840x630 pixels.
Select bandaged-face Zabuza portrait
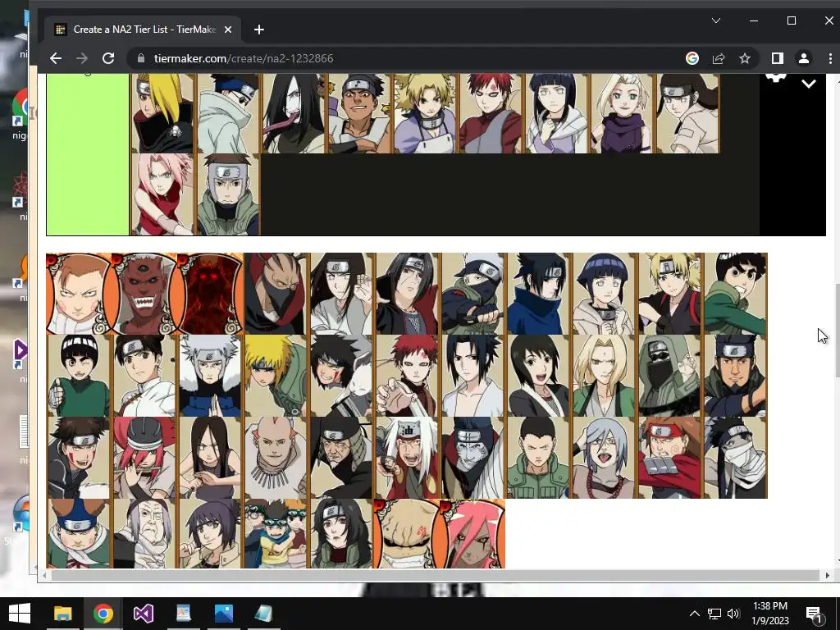[735, 458]
